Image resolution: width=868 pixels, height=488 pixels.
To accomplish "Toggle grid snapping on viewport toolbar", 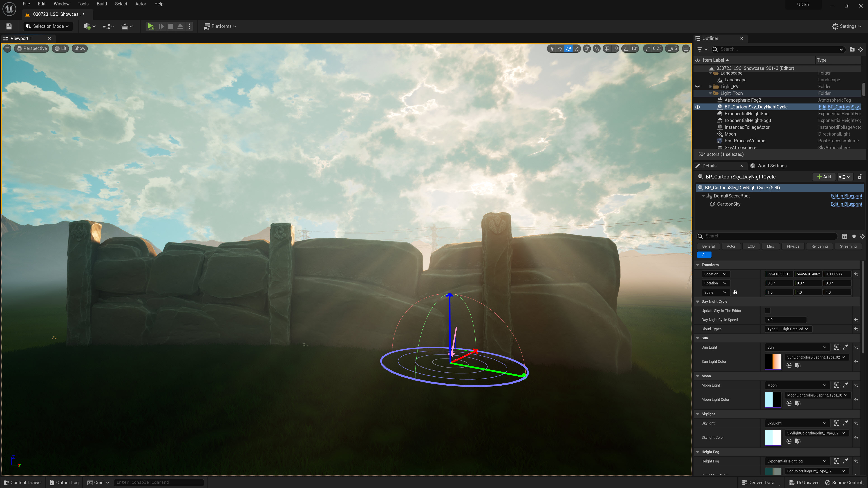I will pyautogui.click(x=607, y=49).
